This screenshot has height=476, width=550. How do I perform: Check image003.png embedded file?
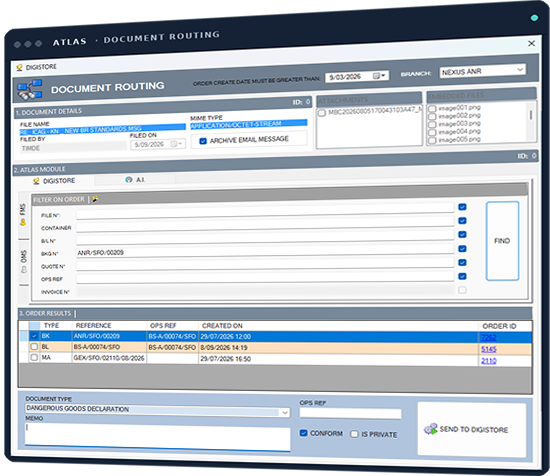click(432, 125)
